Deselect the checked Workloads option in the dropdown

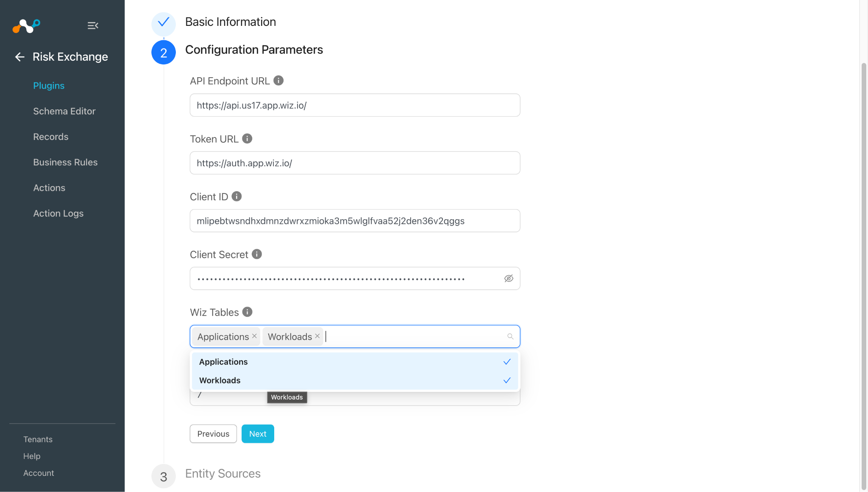pyautogui.click(x=355, y=380)
